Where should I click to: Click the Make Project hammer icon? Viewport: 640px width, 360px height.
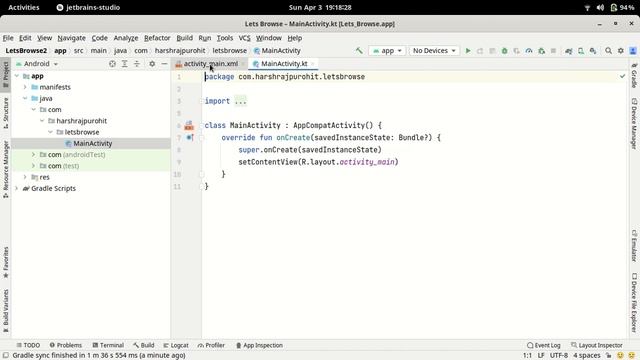click(x=359, y=51)
